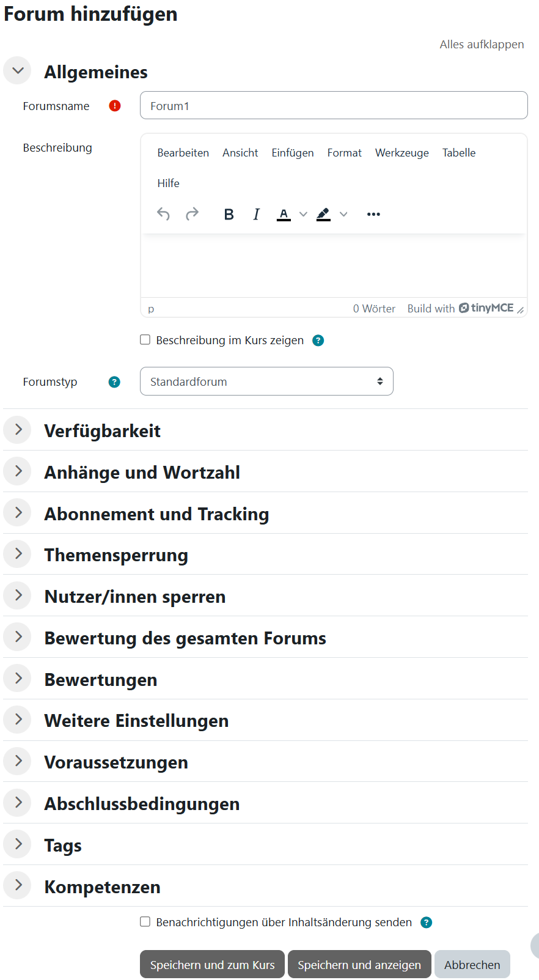The image size is (539, 980).
Task: Click the editor resize handle
Action: point(521,310)
